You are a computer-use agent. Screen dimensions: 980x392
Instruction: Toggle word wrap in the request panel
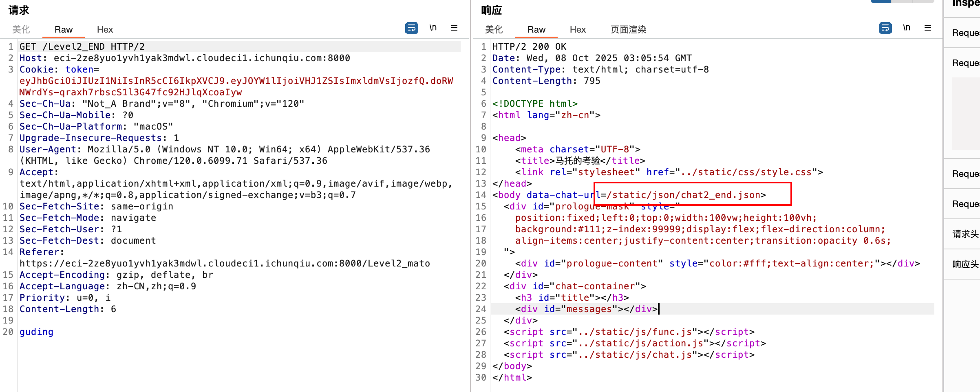tap(411, 28)
